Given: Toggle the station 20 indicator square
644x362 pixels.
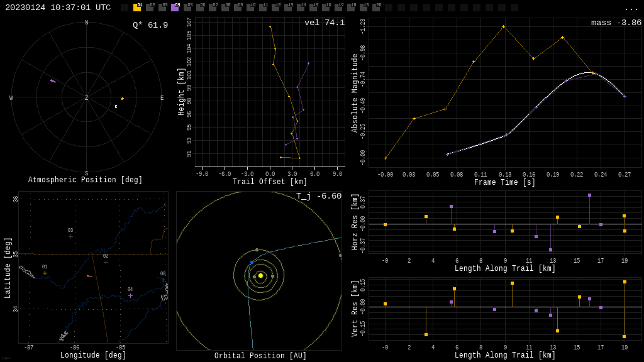Looking at the screenshot, I should (x=376, y=8).
